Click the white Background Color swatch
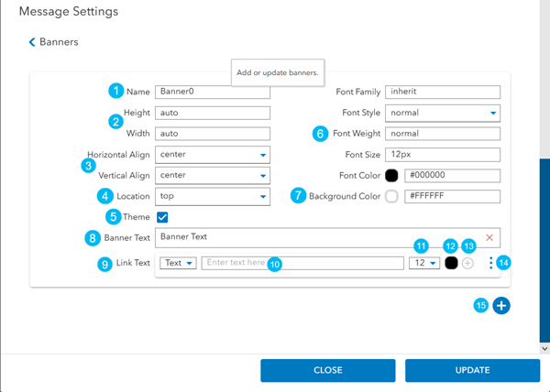This screenshot has width=550, height=392. pyautogui.click(x=392, y=196)
